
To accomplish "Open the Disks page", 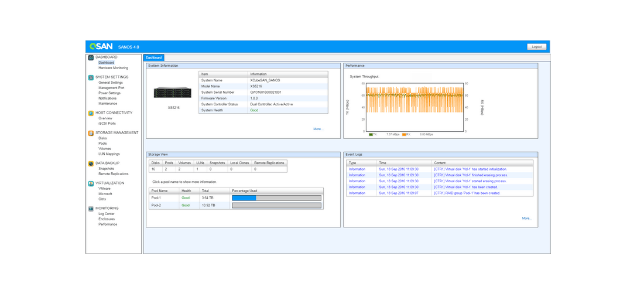I will click(x=102, y=138).
